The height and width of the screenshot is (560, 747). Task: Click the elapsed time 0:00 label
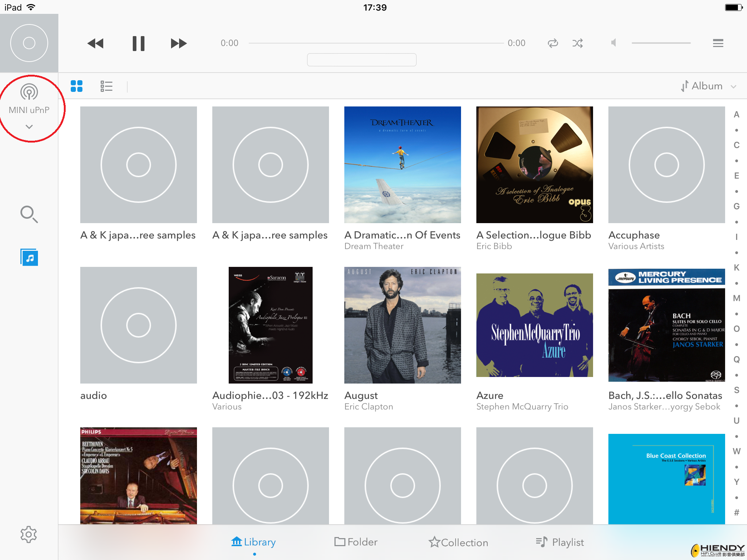(x=229, y=43)
